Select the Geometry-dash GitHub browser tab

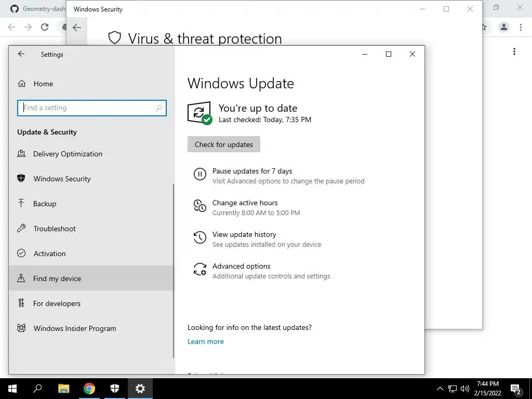click(37, 9)
